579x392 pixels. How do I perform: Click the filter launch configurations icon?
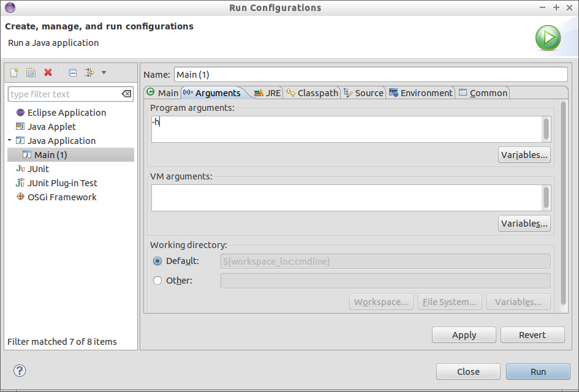[89, 73]
